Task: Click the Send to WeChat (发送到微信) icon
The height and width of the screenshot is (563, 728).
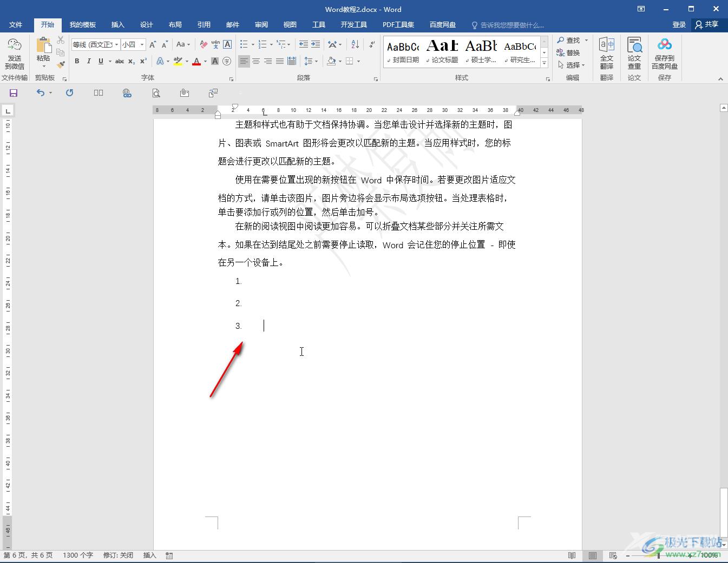Action: pos(15,54)
